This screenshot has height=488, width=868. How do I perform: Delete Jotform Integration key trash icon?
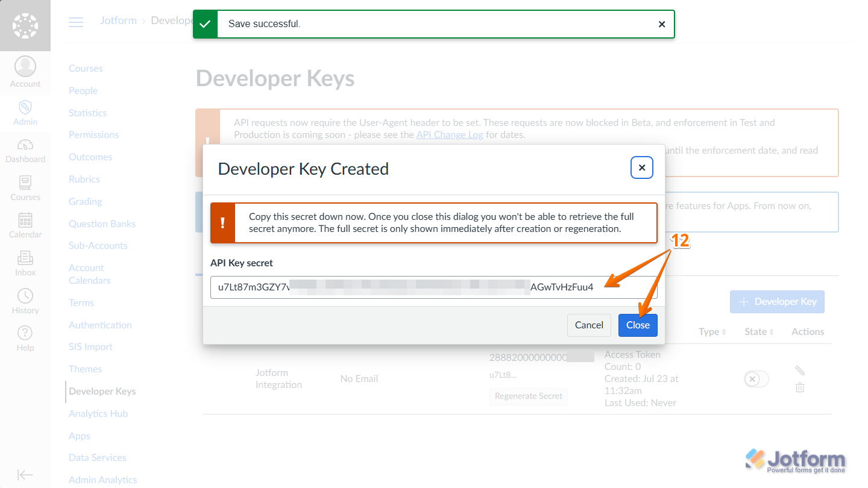pyautogui.click(x=800, y=387)
